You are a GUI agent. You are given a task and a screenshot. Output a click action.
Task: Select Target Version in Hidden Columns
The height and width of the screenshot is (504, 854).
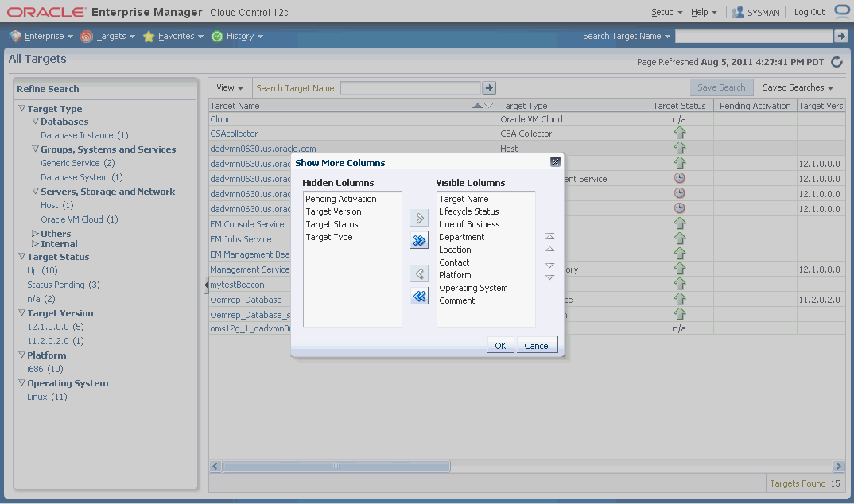pos(333,211)
